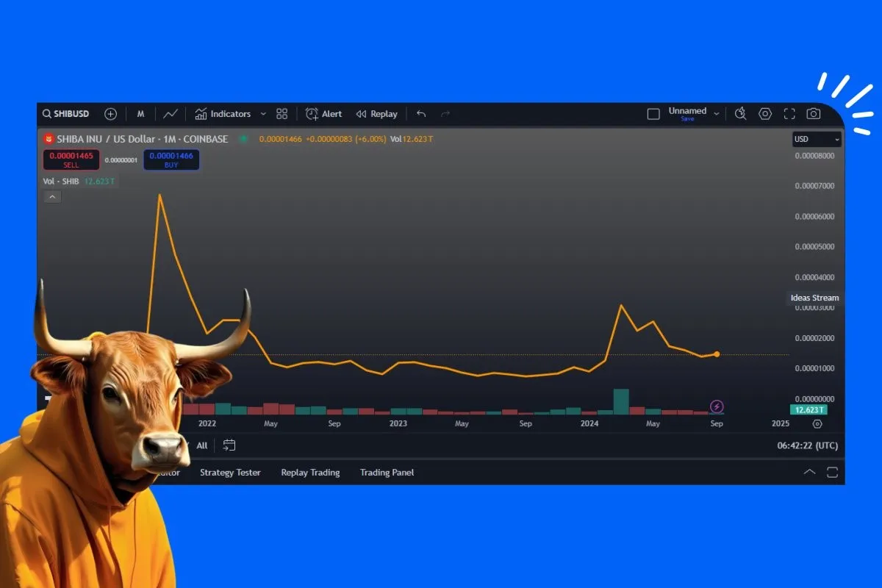Open the indicator templates grid icon
The height and width of the screenshot is (588, 882).
[282, 114]
